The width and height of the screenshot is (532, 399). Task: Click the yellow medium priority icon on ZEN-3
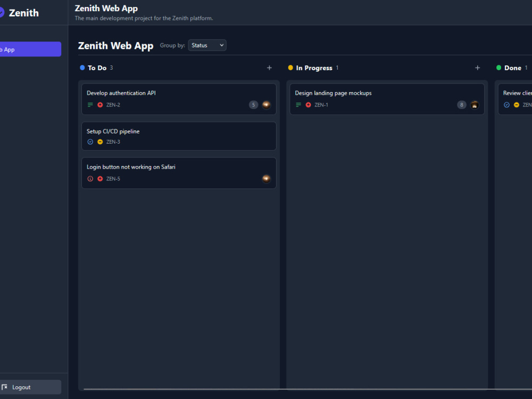pos(100,142)
